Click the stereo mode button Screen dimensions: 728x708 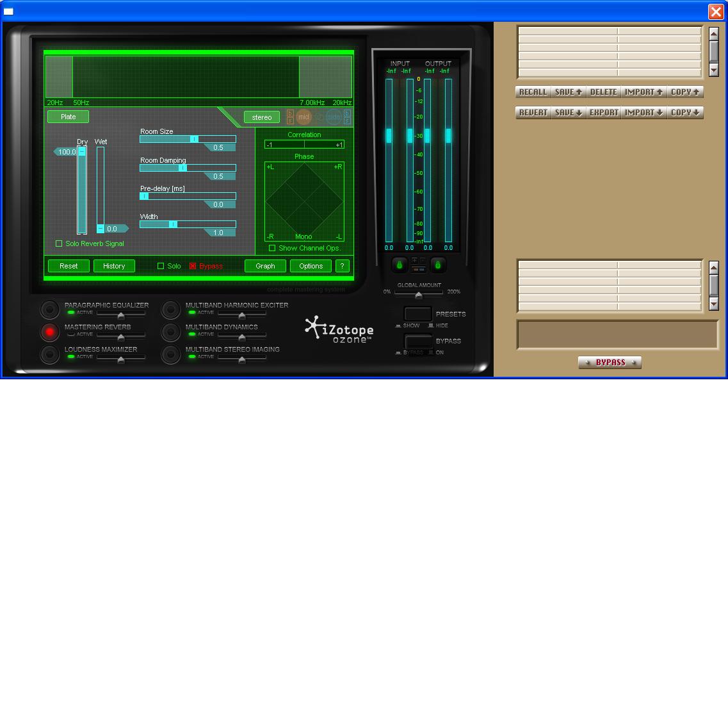(x=262, y=117)
